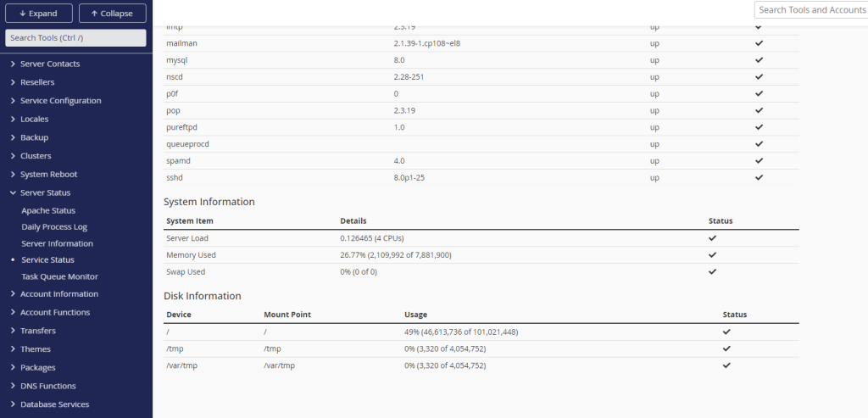Open Task Queue Monitor
Screen dimensions: 868x418
[60, 276]
